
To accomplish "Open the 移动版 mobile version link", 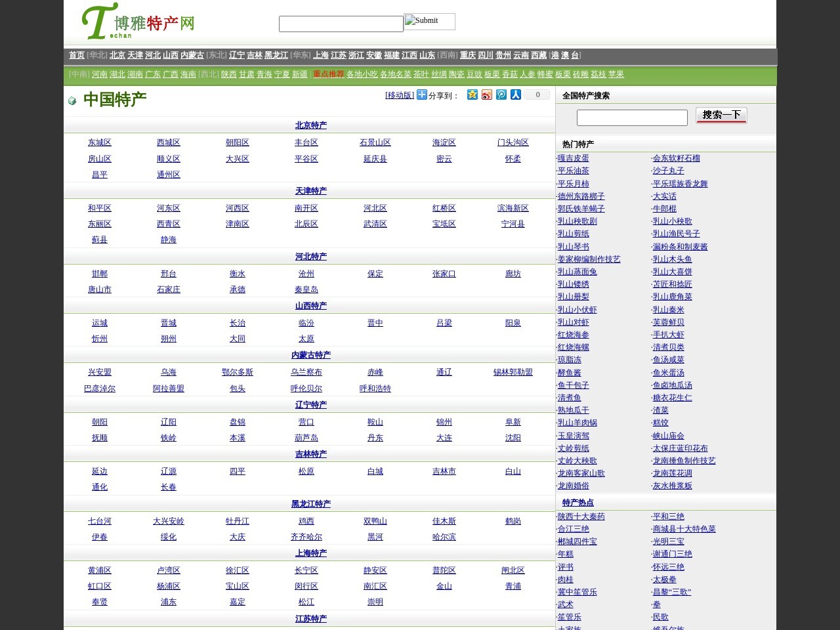I will pyautogui.click(x=400, y=95).
